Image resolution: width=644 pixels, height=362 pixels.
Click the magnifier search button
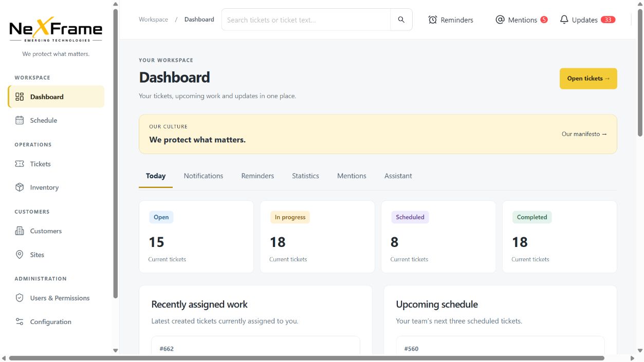point(401,20)
